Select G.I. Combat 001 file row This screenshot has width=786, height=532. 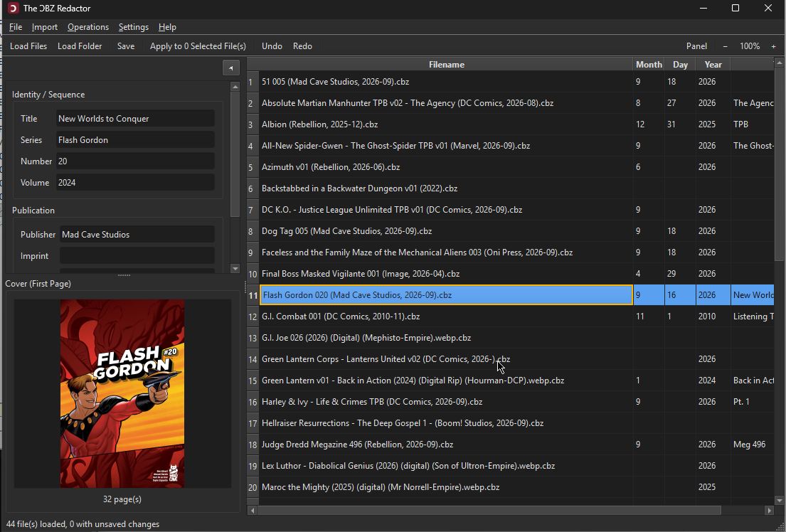coord(446,316)
